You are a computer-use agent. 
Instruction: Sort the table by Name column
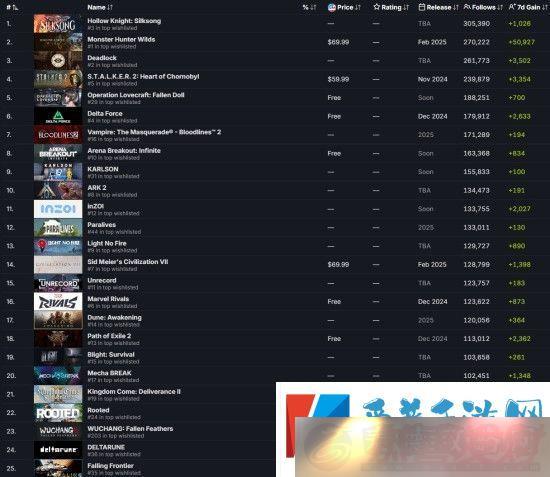(100, 7)
